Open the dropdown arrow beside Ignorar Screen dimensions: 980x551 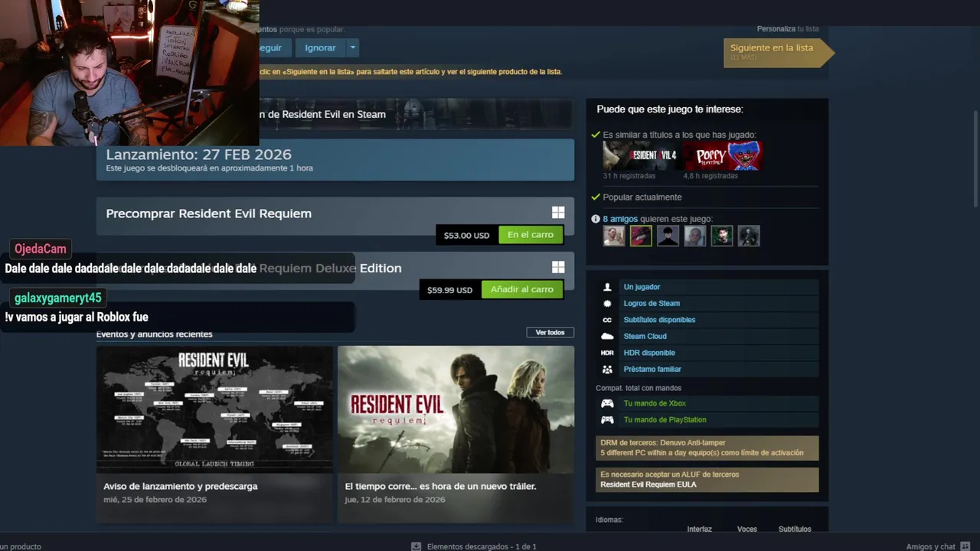[x=352, y=47]
